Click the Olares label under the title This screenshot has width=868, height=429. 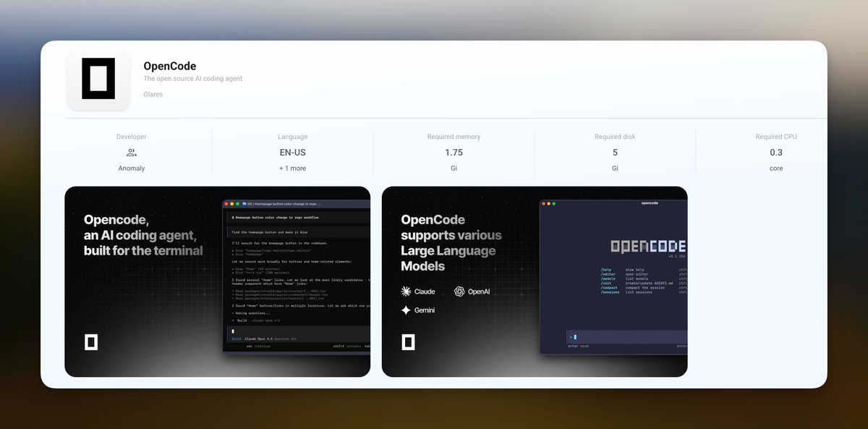tap(153, 94)
